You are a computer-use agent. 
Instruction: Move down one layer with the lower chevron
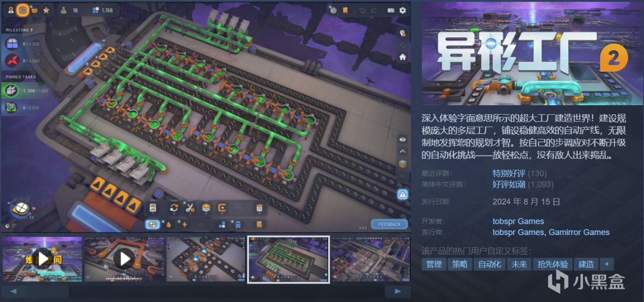[x=403, y=176]
